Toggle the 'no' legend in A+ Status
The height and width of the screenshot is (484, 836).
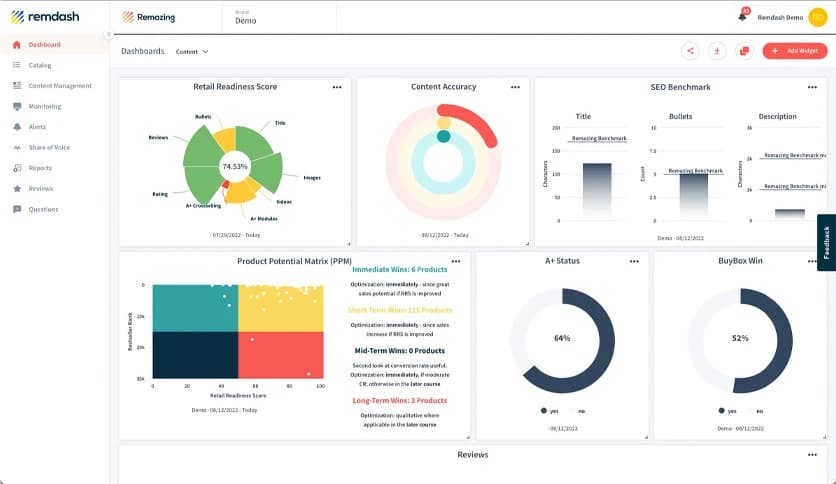pyautogui.click(x=577, y=411)
